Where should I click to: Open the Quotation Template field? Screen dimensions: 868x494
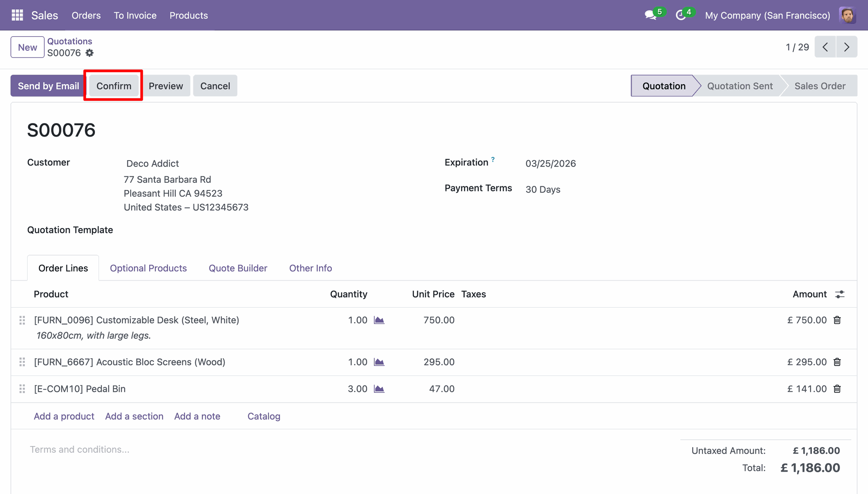(x=226, y=230)
